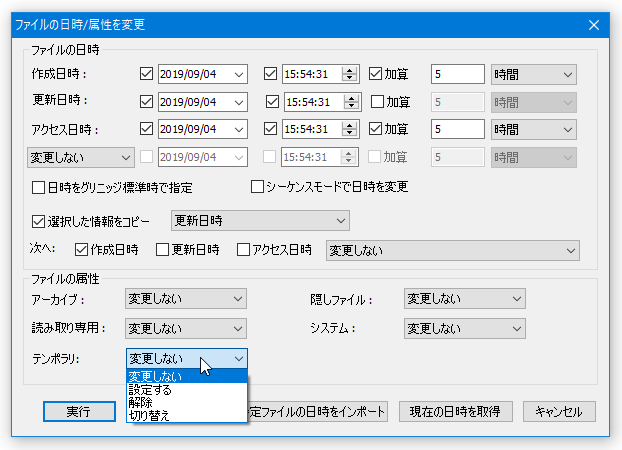The height and width of the screenshot is (450, 622).
Task: Toggle 更新日時 time checkbox
Action: (x=272, y=102)
